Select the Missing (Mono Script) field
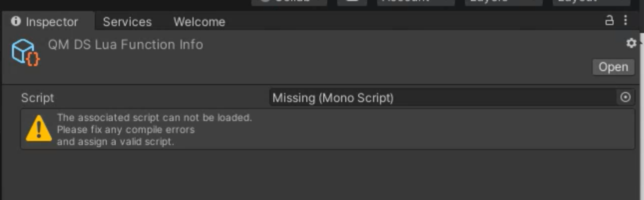Viewport: 644px width, 200px height. tap(452, 97)
